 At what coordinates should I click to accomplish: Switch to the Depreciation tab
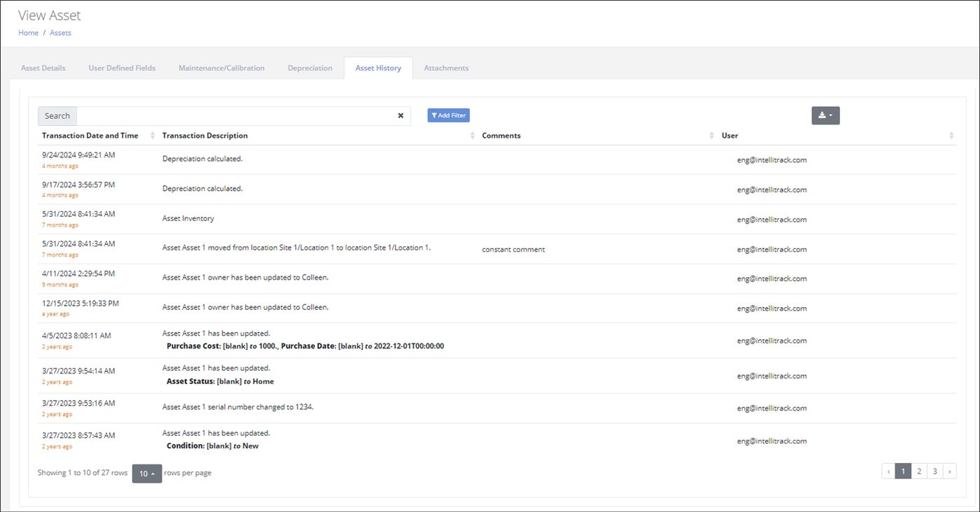click(310, 68)
